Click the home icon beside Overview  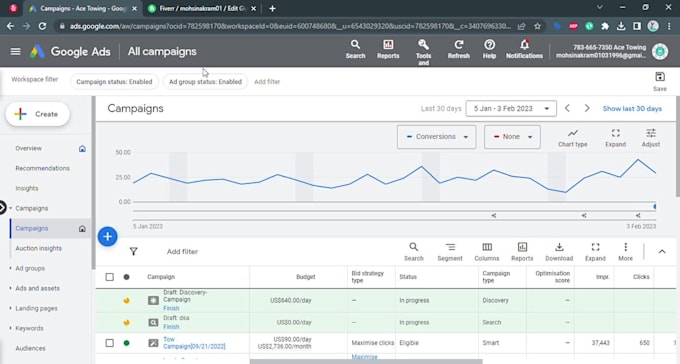tap(82, 148)
